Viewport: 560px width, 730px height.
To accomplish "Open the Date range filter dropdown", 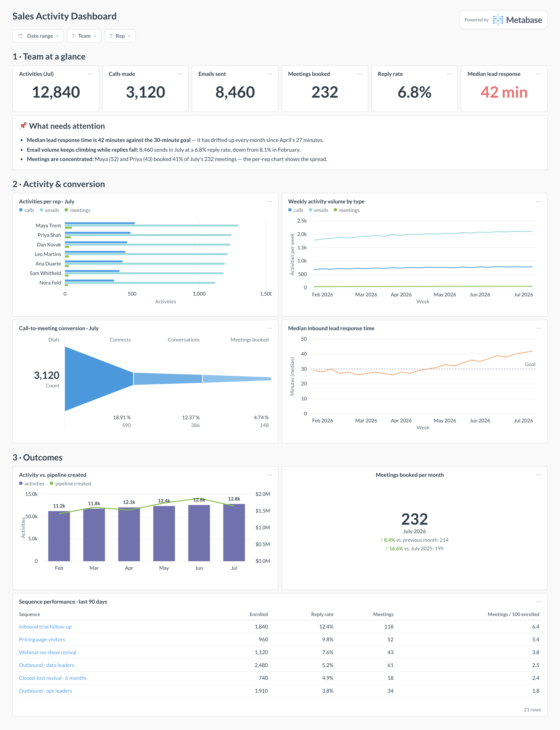I will point(38,36).
